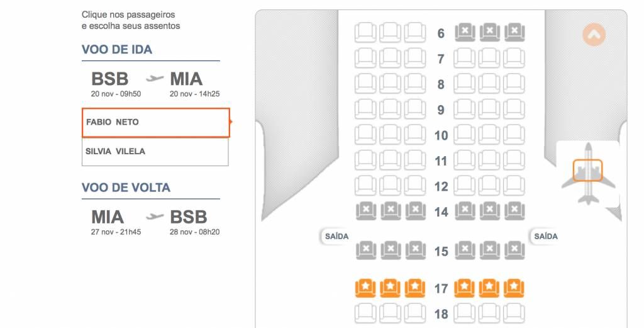Click the blocked seat at far left of row 14
The image size is (644, 328).
[365, 212]
